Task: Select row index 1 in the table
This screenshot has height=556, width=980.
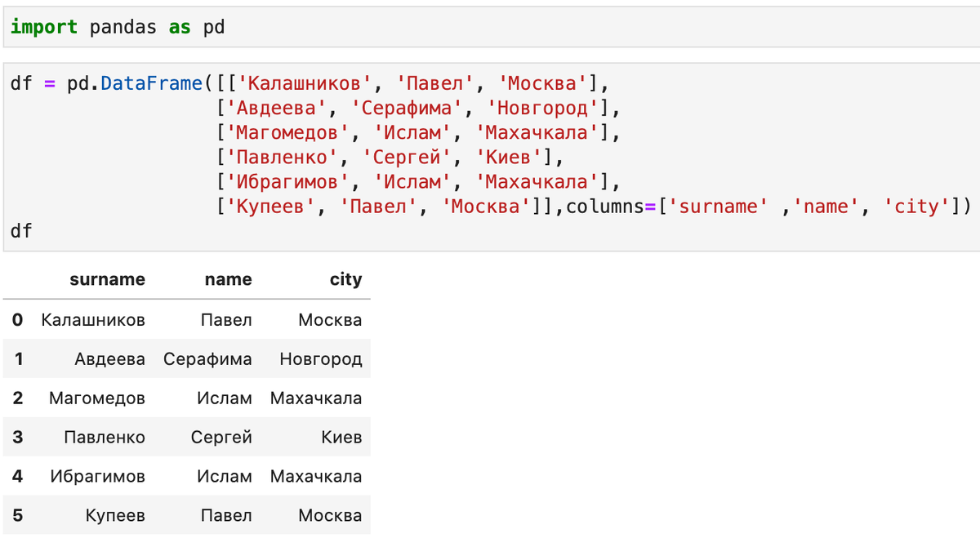Action: [18, 359]
